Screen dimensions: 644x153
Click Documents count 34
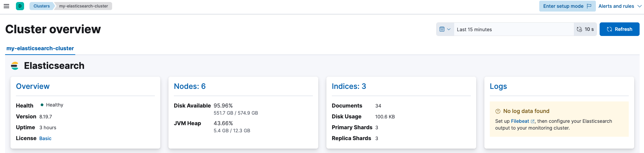378,106
